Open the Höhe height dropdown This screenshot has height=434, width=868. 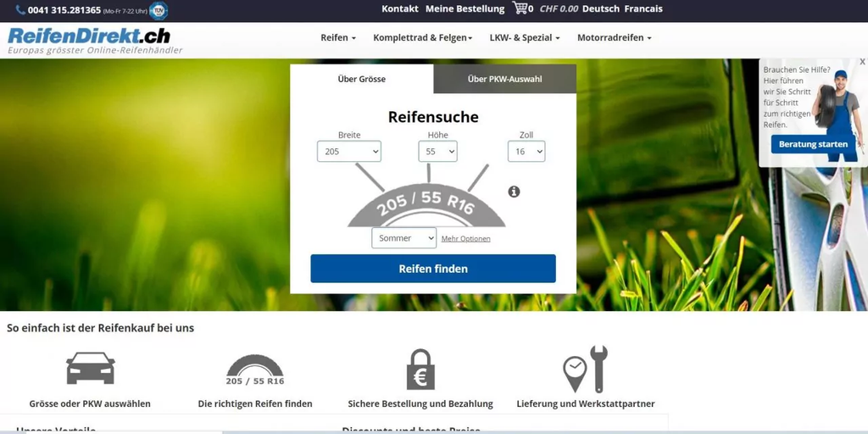[x=437, y=151]
